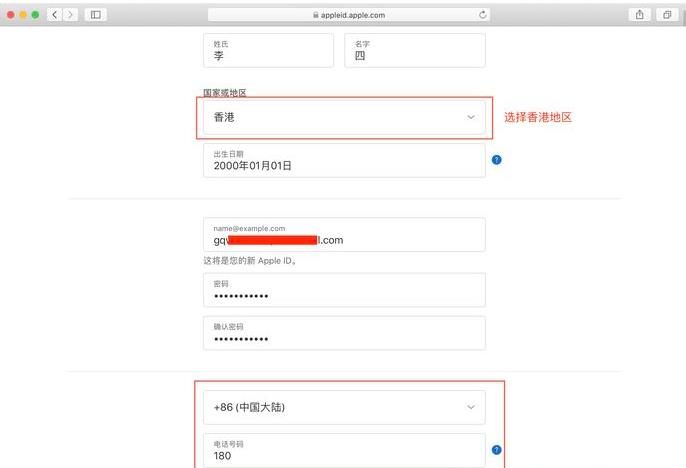Click the lock icon in address bar
This screenshot has height=468, width=686.
[315, 15]
